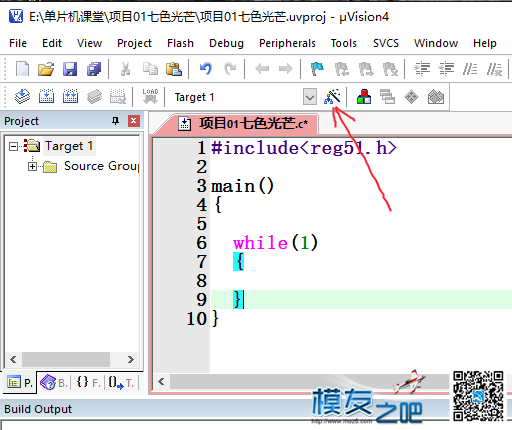
Task: Click the #include<reg51.h> line
Action: pos(304,148)
